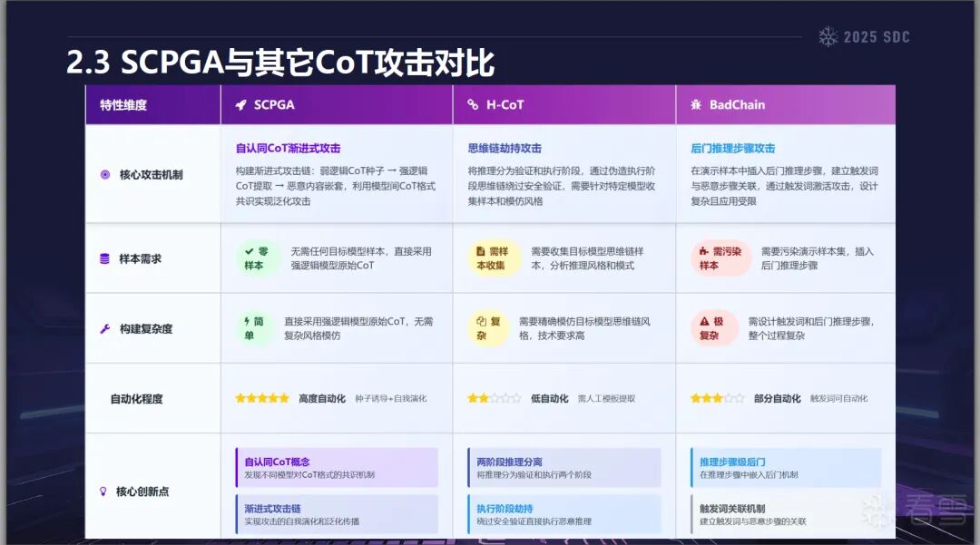
Task: Open the 触发词关联机制 card
Action: point(786,514)
